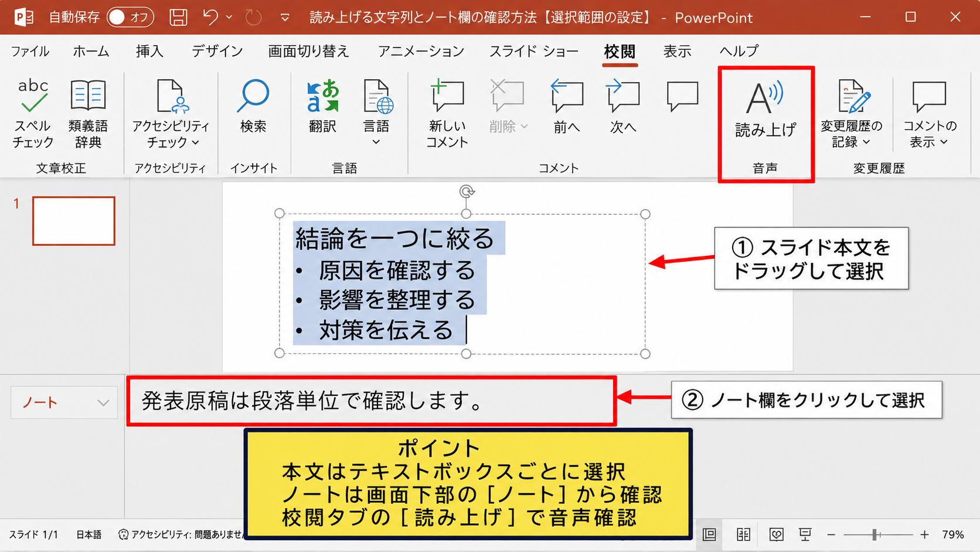Start slide show from status bar icon
This screenshot has width=980, height=552.
[805, 534]
